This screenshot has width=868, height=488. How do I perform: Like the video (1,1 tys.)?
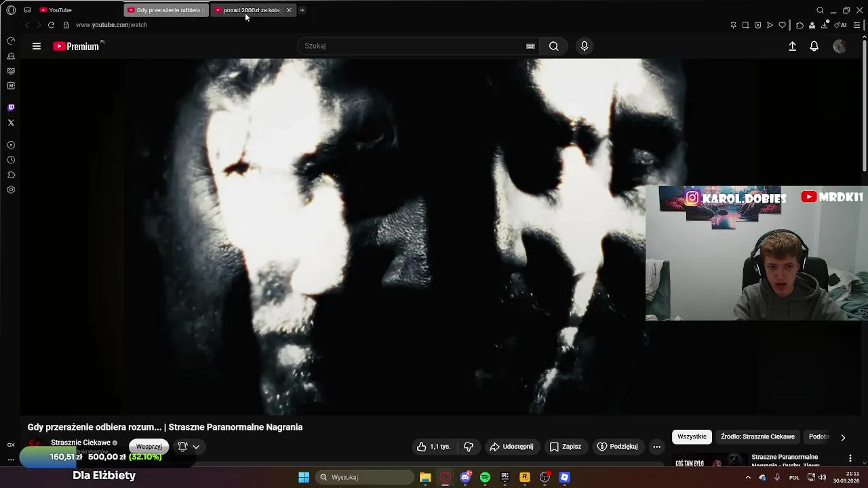pyautogui.click(x=433, y=447)
